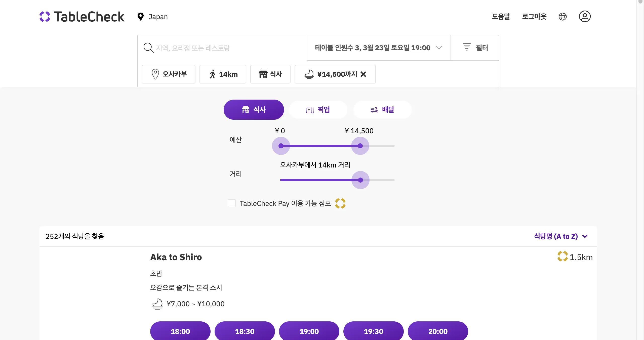
Task: Open the language globe selector
Action: (x=563, y=16)
